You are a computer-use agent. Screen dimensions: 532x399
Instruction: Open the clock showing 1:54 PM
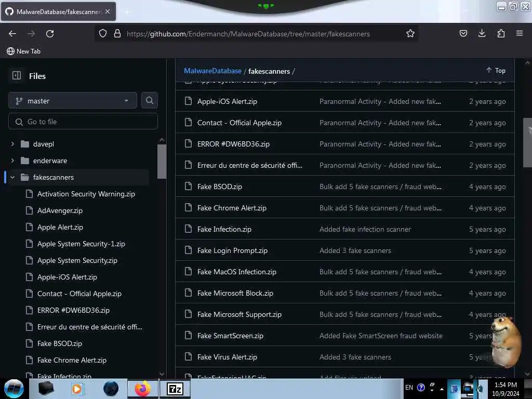click(x=506, y=389)
